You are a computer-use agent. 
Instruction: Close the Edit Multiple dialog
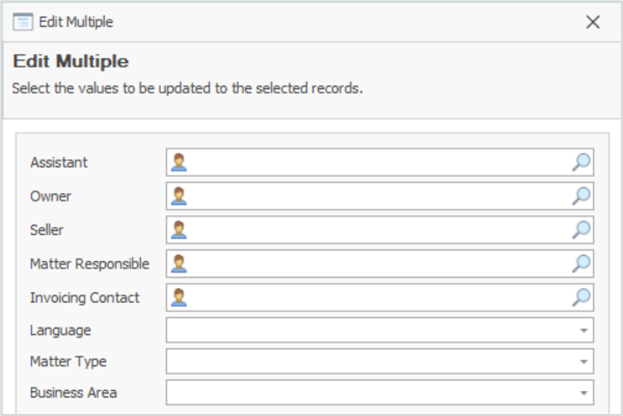coord(593,21)
